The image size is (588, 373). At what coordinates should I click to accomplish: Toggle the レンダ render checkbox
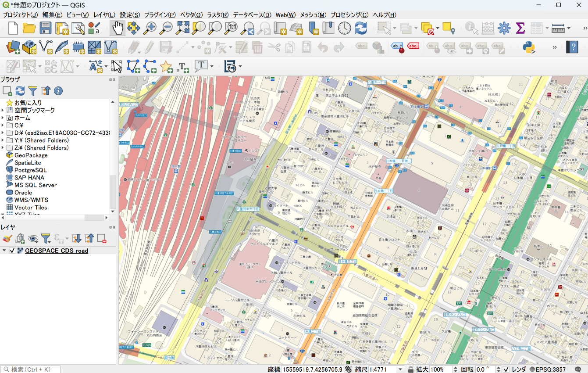click(507, 369)
